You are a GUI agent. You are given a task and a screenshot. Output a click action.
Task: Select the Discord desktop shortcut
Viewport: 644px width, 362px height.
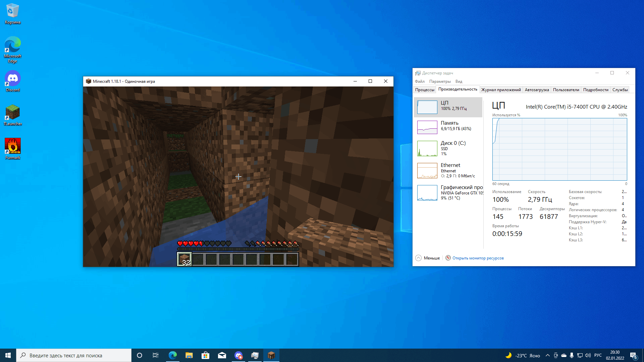point(13,81)
